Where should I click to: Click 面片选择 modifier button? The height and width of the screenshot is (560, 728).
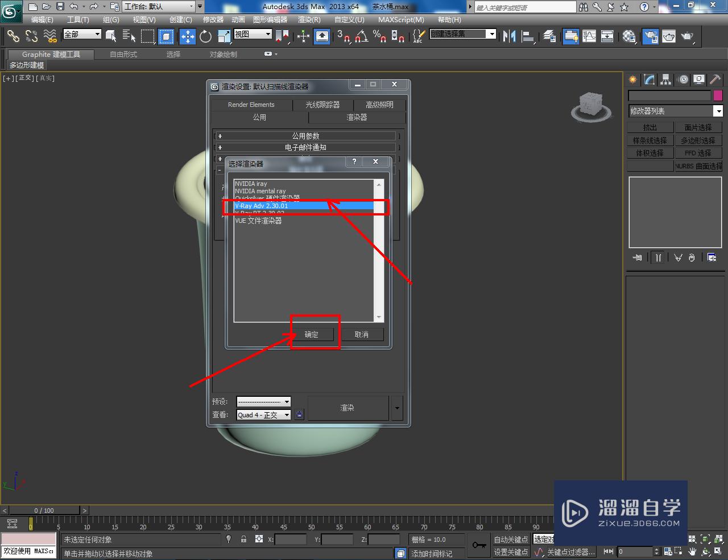(x=698, y=127)
